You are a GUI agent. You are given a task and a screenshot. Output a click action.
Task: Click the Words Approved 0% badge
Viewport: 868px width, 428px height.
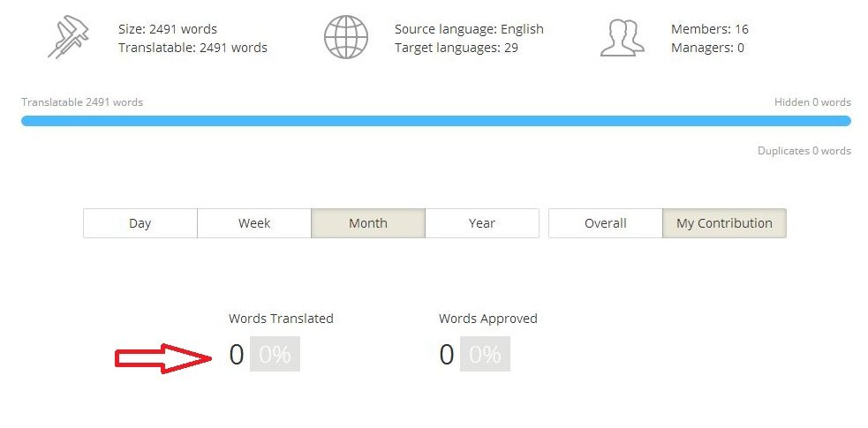485,354
